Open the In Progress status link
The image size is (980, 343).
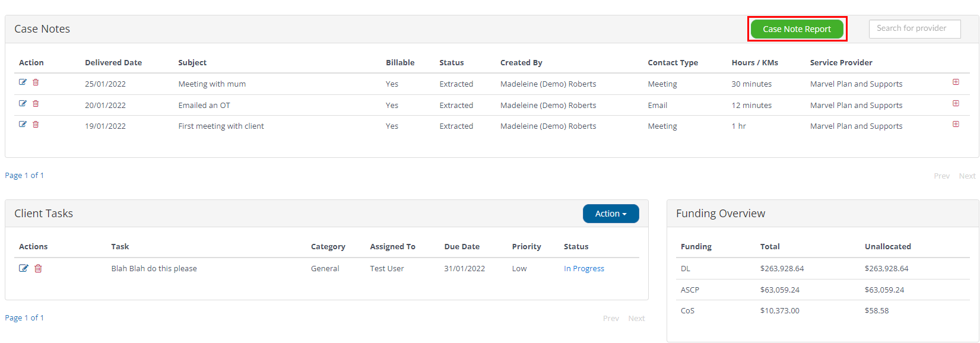(x=584, y=269)
